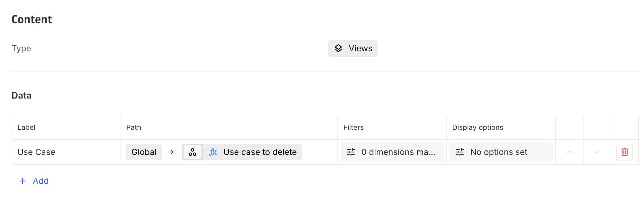Open the filter sliders icon for dimensions mapping
644x201 pixels.
pyautogui.click(x=351, y=152)
